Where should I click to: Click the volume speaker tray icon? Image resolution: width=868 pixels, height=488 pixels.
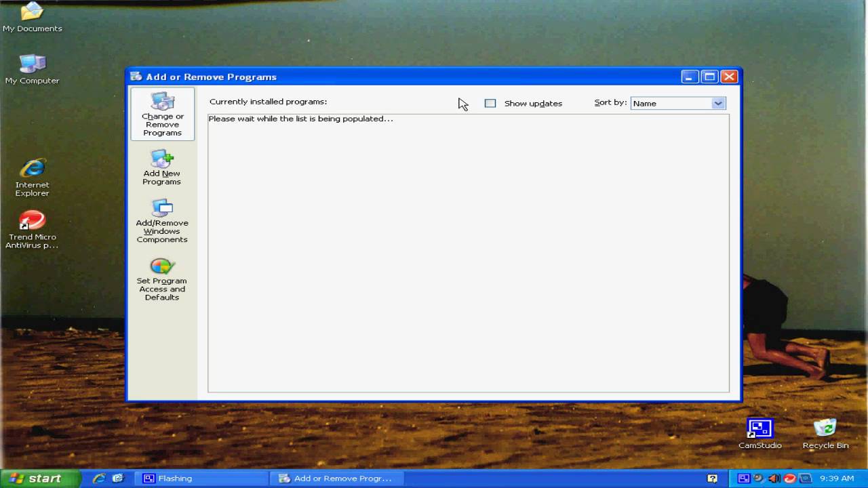point(774,479)
